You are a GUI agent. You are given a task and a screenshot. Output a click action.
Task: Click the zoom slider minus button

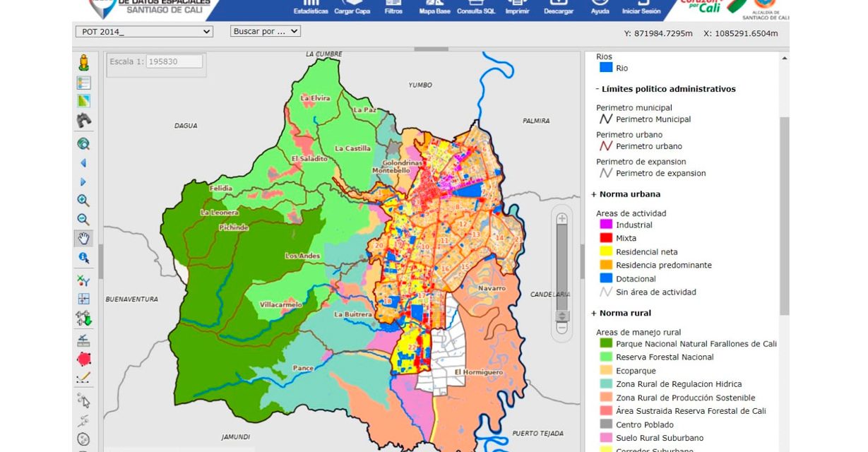point(562,328)
